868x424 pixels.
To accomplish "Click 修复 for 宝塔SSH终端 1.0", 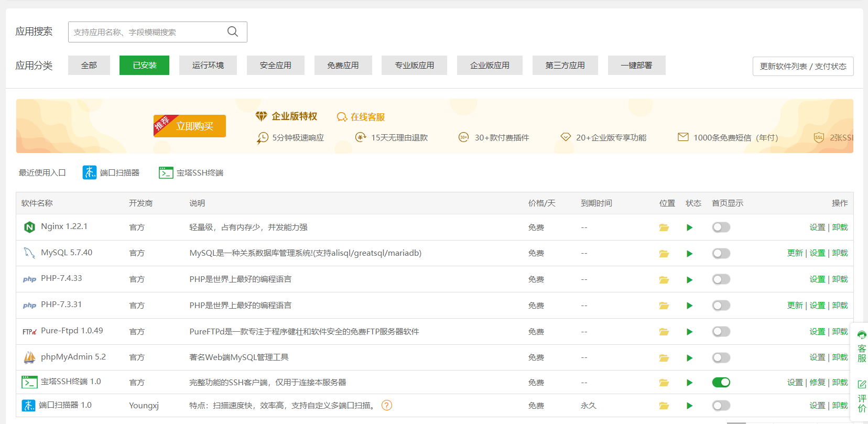I will [817, 382].
